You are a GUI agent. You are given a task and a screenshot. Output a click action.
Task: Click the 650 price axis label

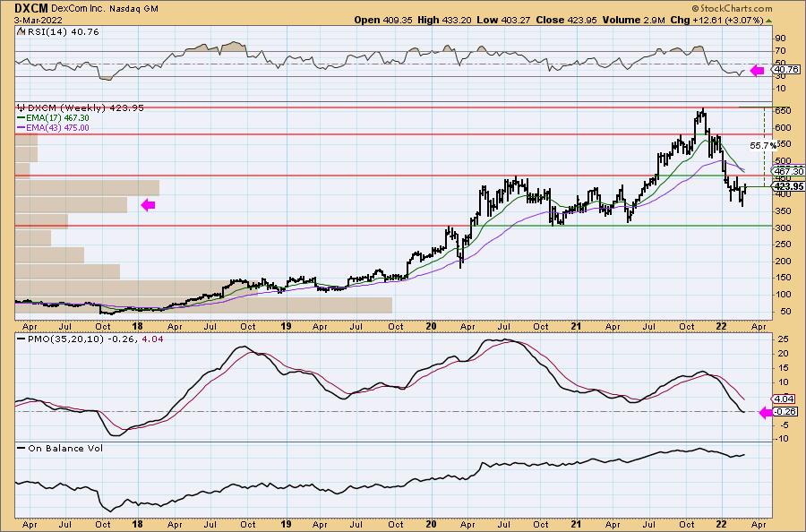coord(783,111)
